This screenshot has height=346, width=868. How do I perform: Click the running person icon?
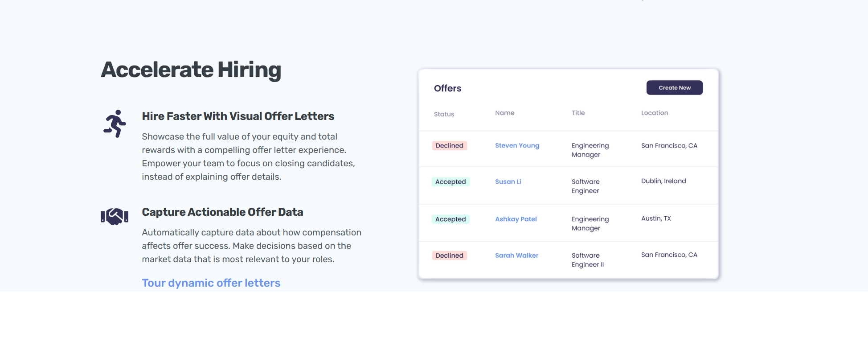[115, 124]
